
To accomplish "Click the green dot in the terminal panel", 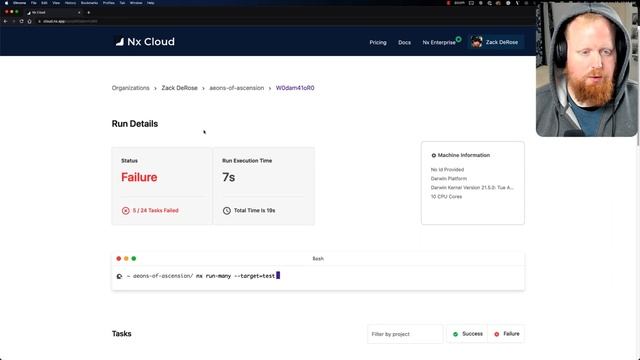I will [x=133, y=258].
